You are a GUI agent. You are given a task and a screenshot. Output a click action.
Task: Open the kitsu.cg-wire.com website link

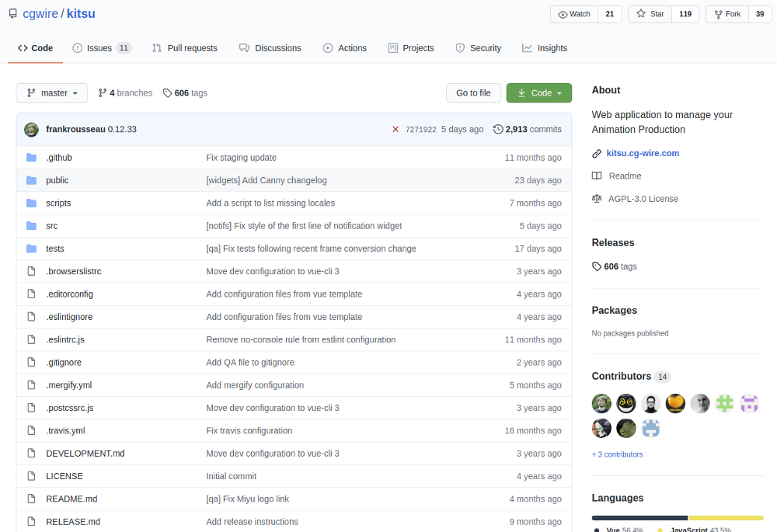(x=643, y=153)
